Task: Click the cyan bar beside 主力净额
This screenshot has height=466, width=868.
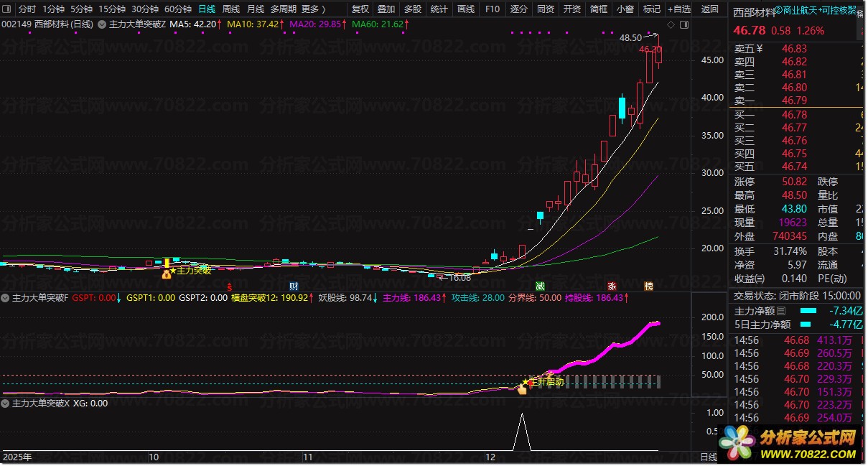Action: (x=808, y=311)
